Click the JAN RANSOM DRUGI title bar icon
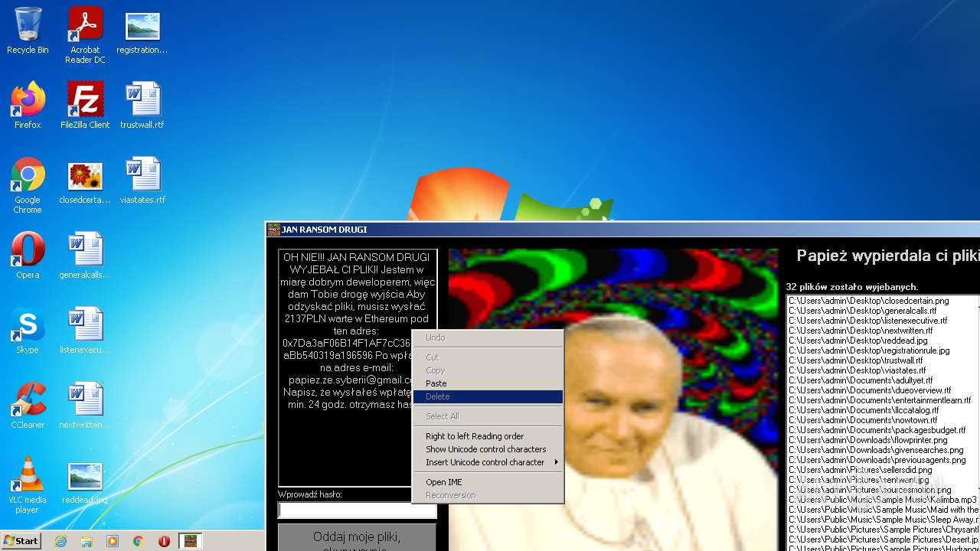980x551 pixels. [x=273, y=230]
